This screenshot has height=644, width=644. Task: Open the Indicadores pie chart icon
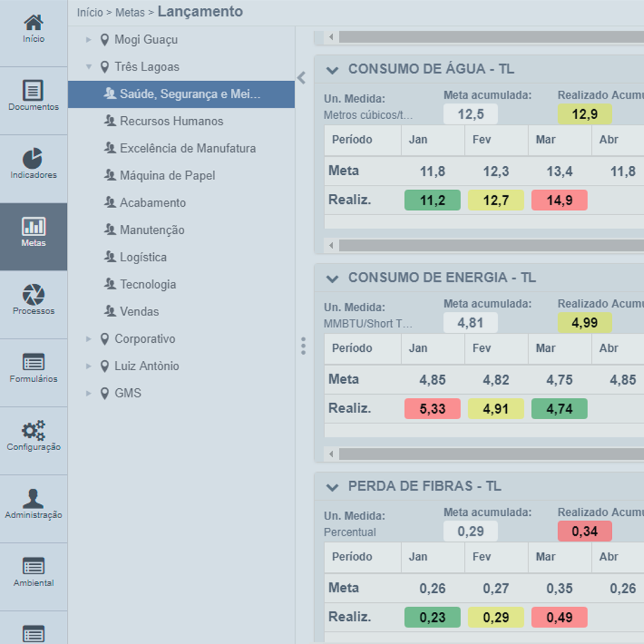pyautogui.click(x=32, y=158)
